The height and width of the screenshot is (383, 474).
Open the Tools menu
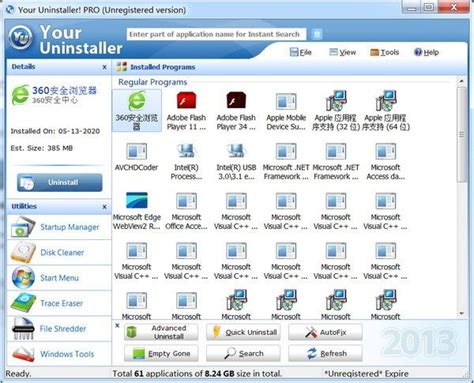click(x=385, y=52)
